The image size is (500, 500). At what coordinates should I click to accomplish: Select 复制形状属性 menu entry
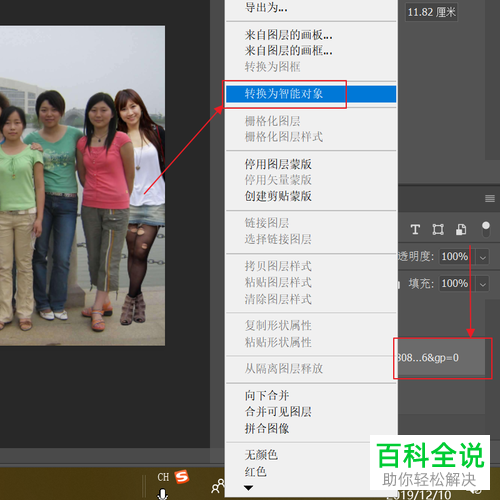[x=311, y=326]
